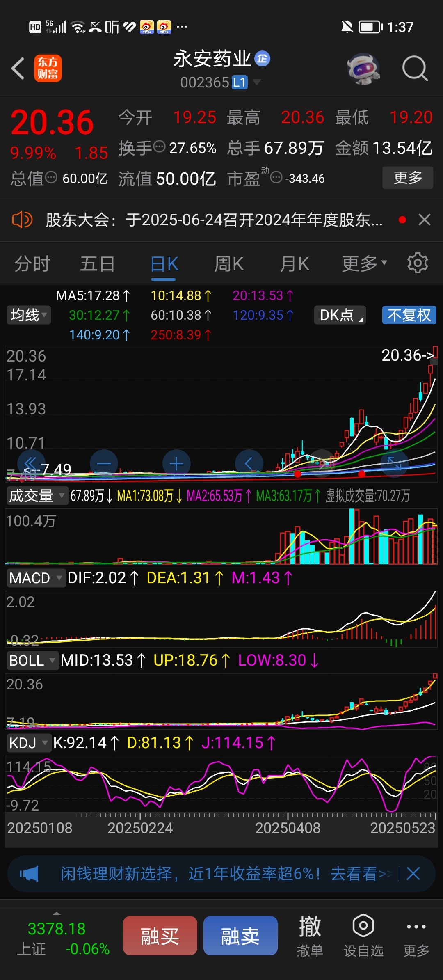Expand the 上证 index bar arrow
Screen dimensions: 443x980
pyautogui.click(x=57, y=913)
